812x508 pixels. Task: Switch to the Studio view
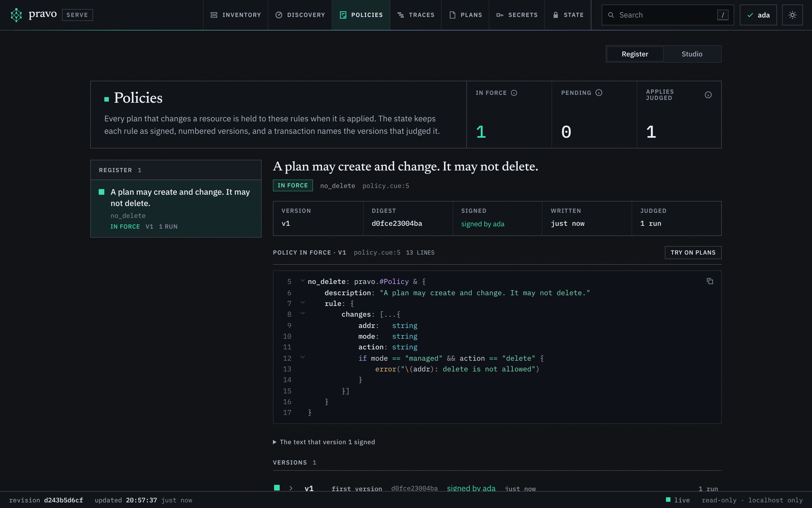[692, 54]
